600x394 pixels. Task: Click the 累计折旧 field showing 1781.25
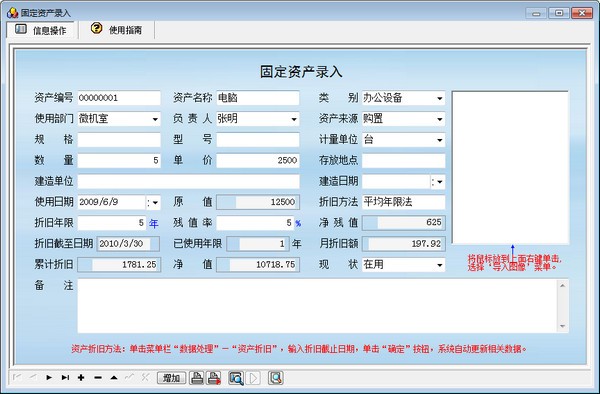coord(119,264)
